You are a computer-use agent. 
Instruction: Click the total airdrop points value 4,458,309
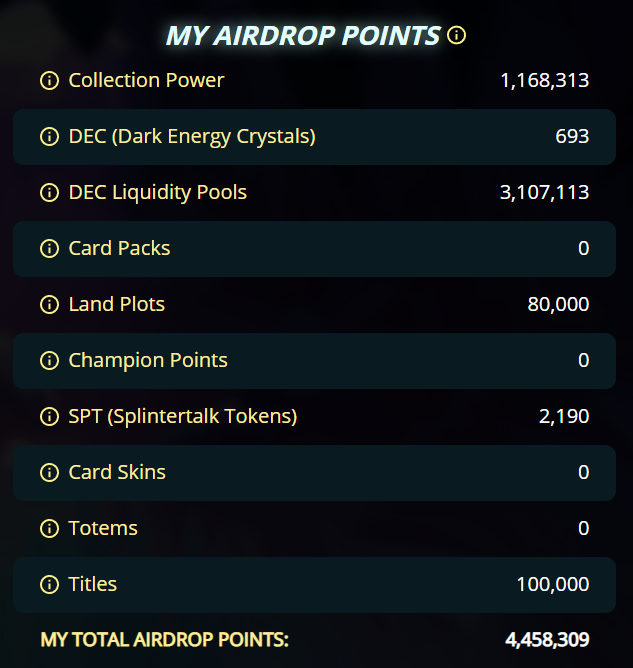click(547, 640)
